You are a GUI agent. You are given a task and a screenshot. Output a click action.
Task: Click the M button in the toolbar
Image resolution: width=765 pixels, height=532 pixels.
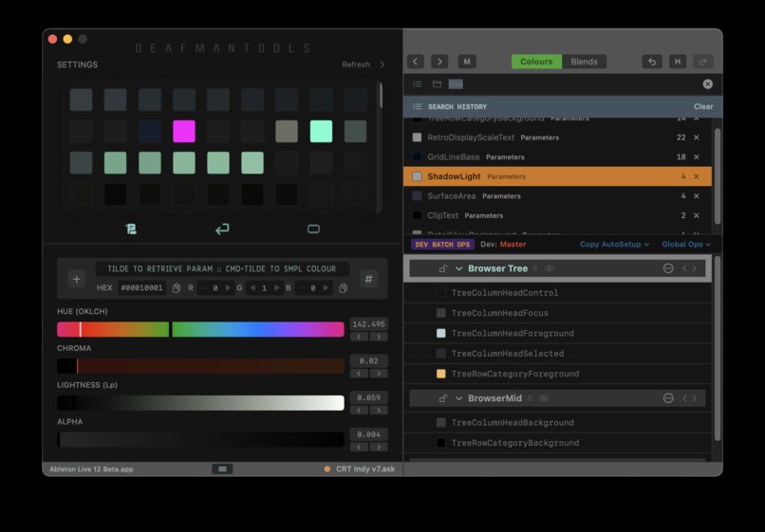(467, 62)
